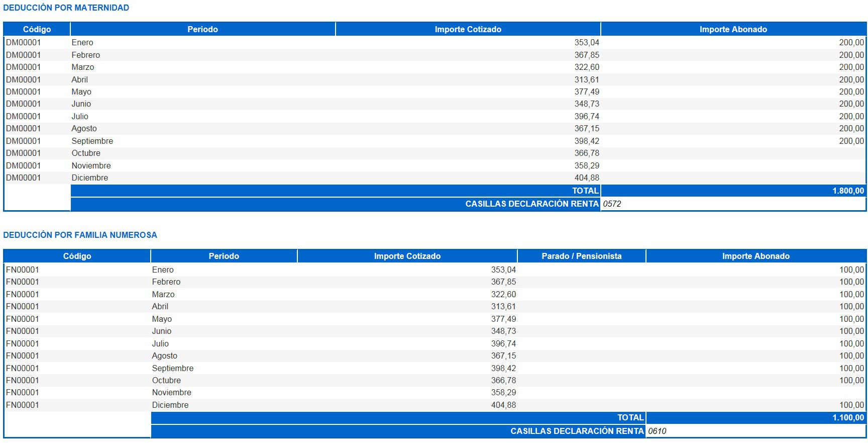Click the 'Casillas Declaración Renta' label under maternity
This screenshot has width=868, height=443.
(x=531, y=204)
